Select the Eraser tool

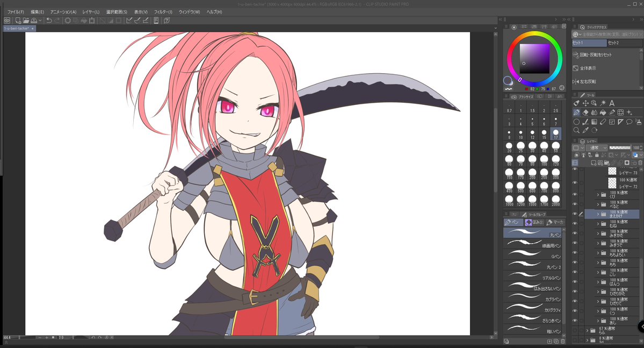click(585, 112)
